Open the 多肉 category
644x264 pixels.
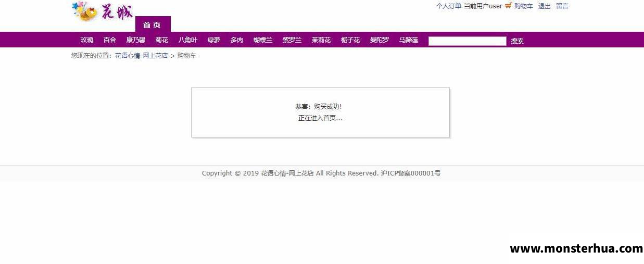tap(237, 40)
